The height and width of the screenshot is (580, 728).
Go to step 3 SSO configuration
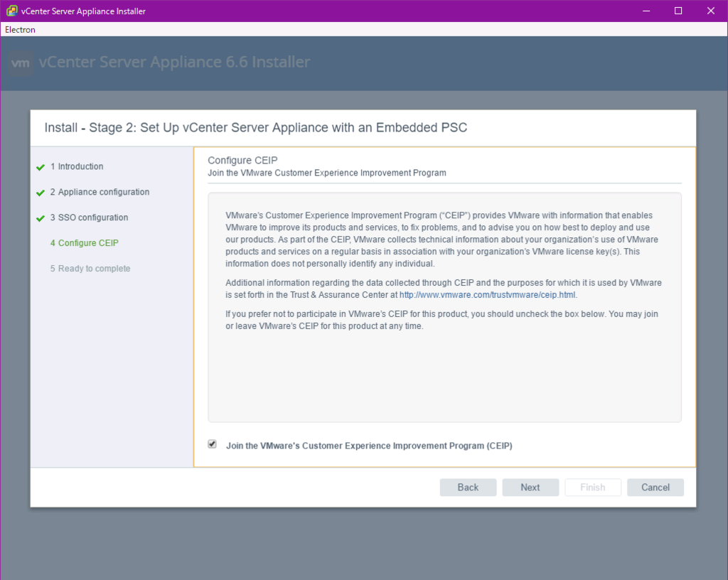coord(89,217)
